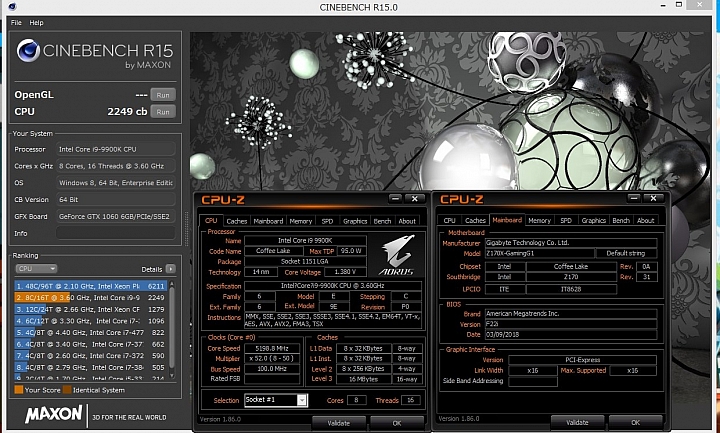Open Bench tab in left CPU-Z window
Image resolution: width=720 pixels, height=433 pixels.
(382, 221)
